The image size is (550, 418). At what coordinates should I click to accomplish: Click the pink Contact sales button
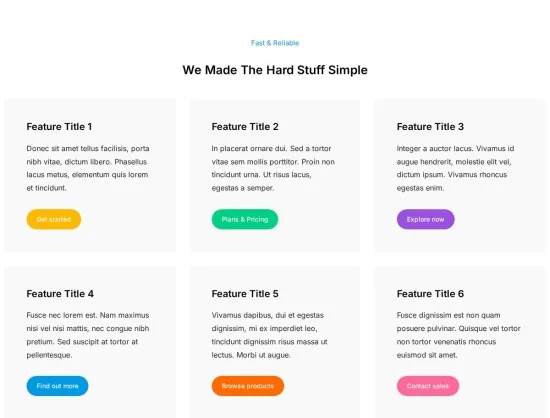click(428, 386)
